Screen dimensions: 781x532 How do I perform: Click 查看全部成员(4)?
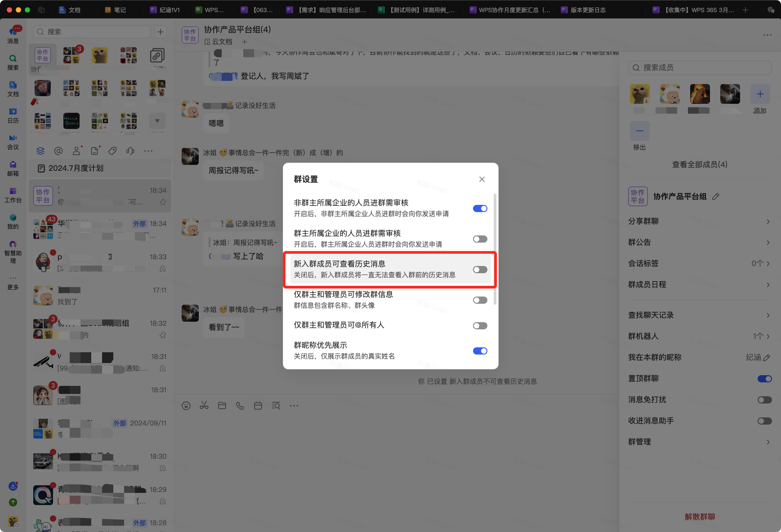point(700,164)
